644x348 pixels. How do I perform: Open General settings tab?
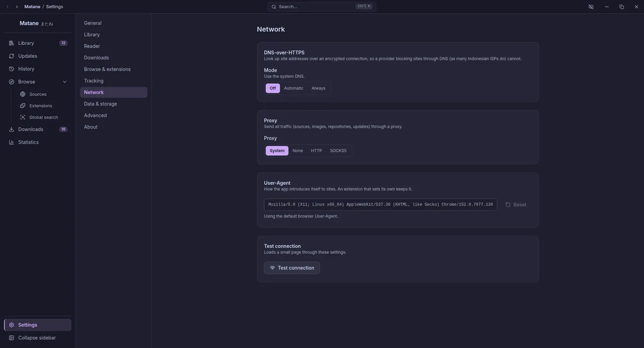point(114,23)
